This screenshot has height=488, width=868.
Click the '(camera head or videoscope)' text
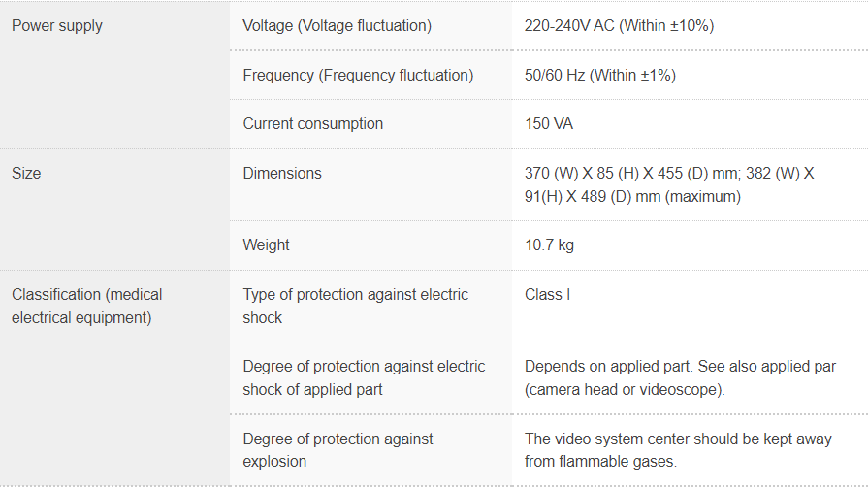coord(625,390)
